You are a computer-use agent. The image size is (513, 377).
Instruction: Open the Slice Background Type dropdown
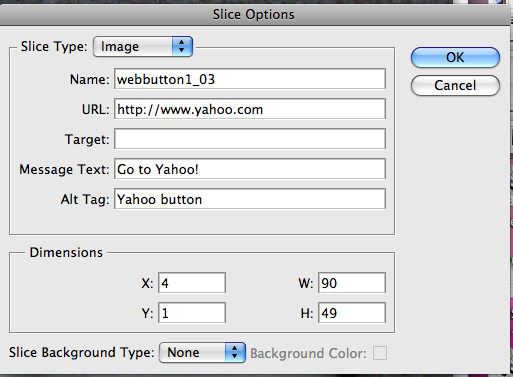coord(203,352)
